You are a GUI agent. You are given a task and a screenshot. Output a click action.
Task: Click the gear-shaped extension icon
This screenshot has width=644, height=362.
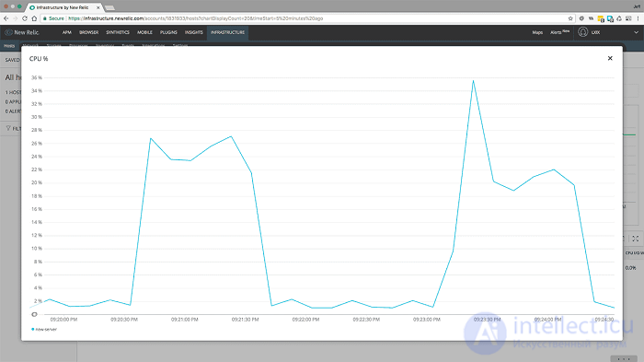click(581, 18)
